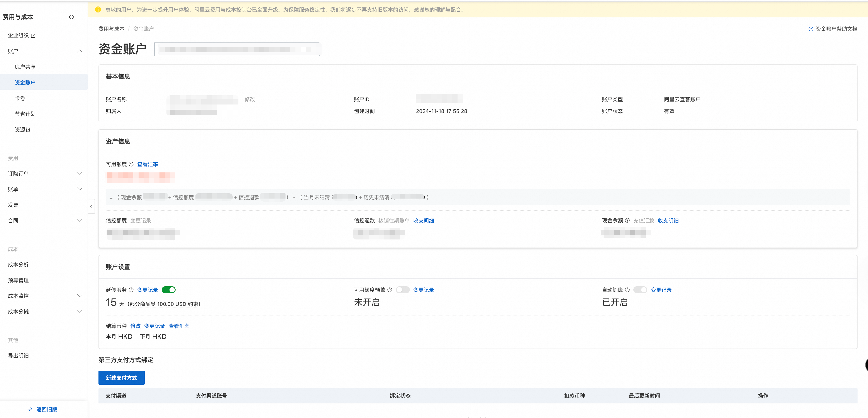Click the help icon beside 可用额度预警
Viewport: 868px width, 418px height.
tap(390, 290)
